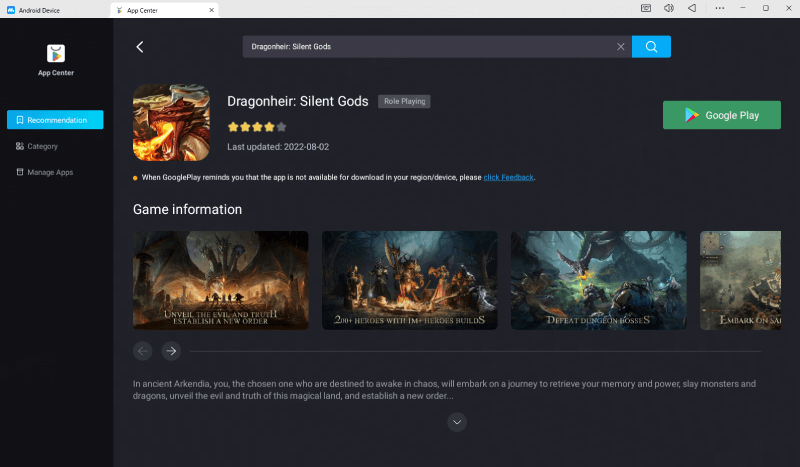Click the star rating of Dragonheir
The image size is (800, 467).
[257, 127]
